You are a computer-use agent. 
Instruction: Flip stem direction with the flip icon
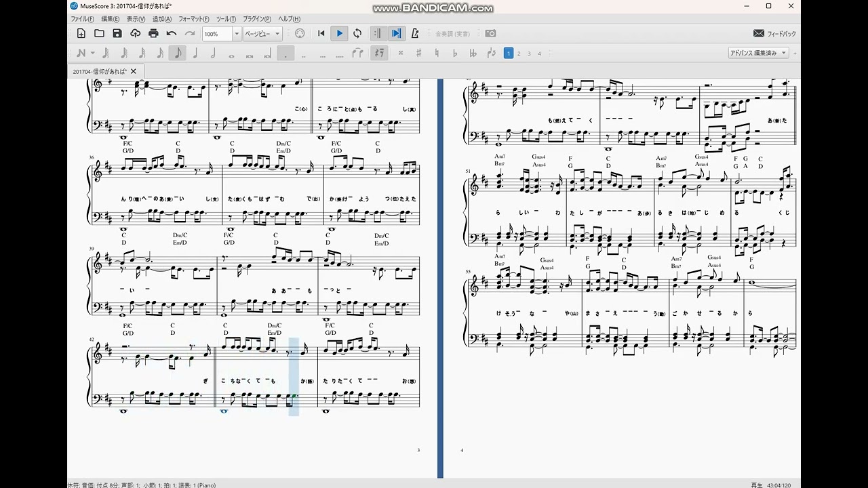pyautogui.click(x=491, y=53)
